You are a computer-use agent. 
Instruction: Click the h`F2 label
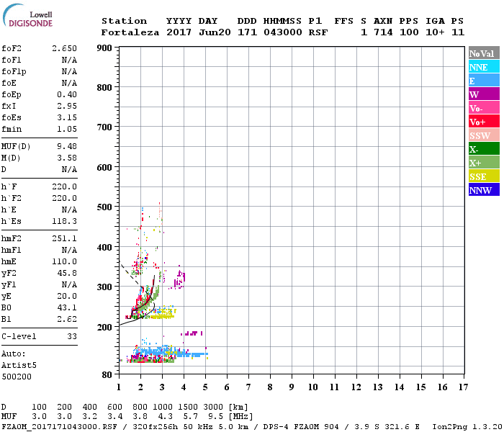tap(12, 198)
